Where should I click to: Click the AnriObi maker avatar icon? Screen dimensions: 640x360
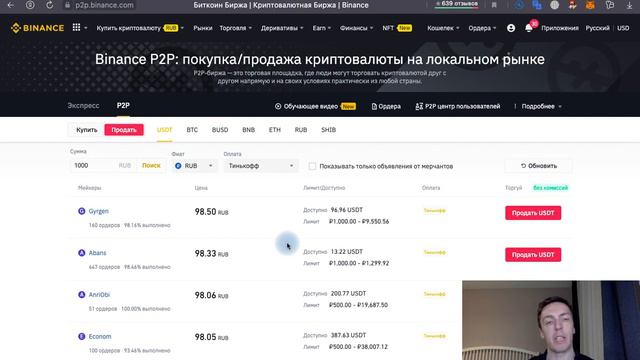coord(82,294)
